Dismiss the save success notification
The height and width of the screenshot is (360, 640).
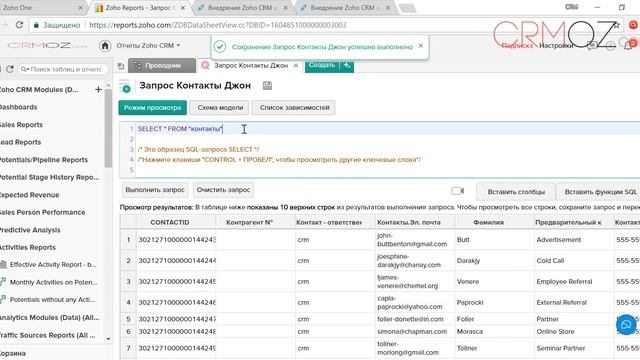click(x=420, y=46)
